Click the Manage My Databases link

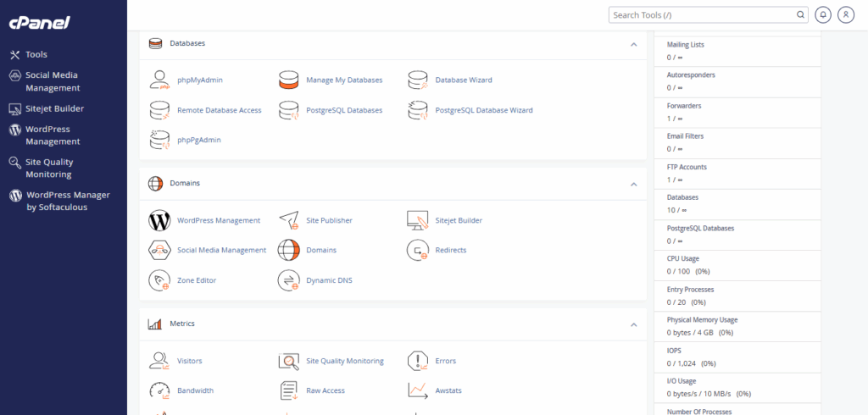point(344,80)
